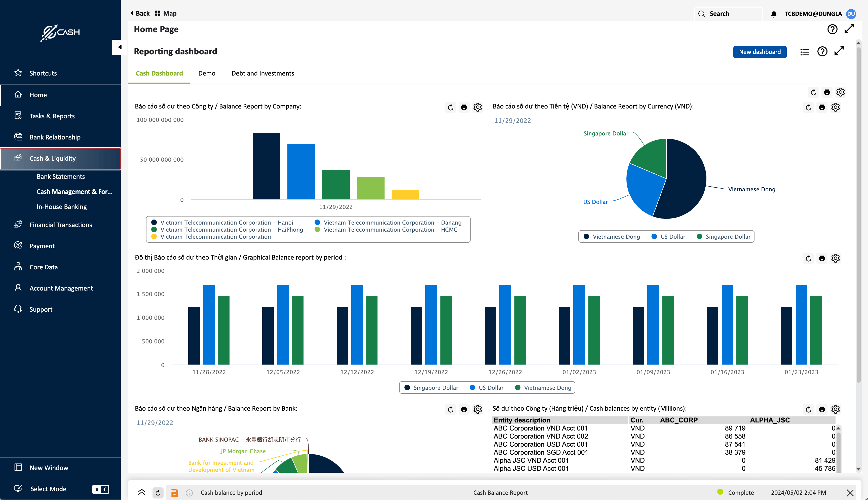Open the Shortcuts star menu item
The image size is (868, 500).
tap(43, 73)
